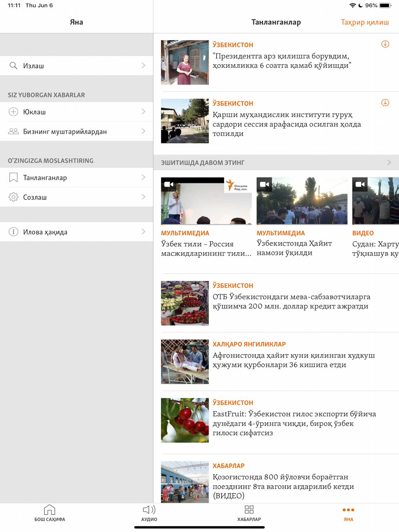The height and width of the screenshot is (532, 399).
Task: Tap the three-dots Яна icon
Action: click(x=348, y=510)
